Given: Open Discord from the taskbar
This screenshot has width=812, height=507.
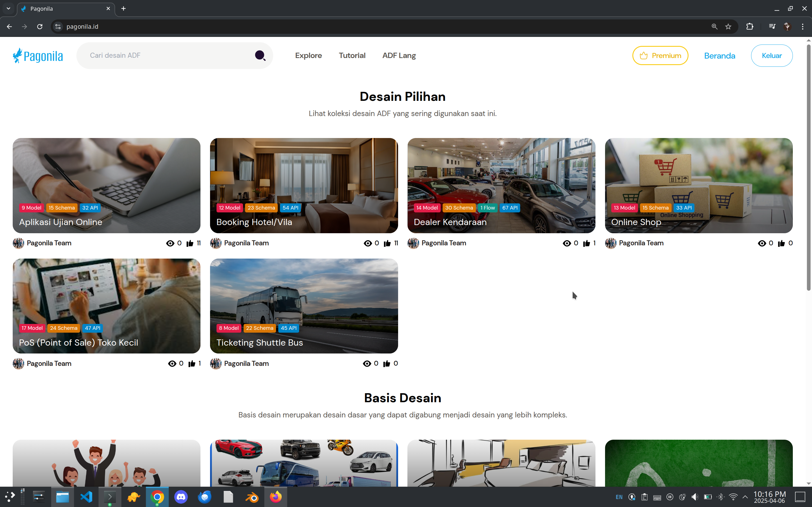Looking at the screenshot, I should click(181, 497).
